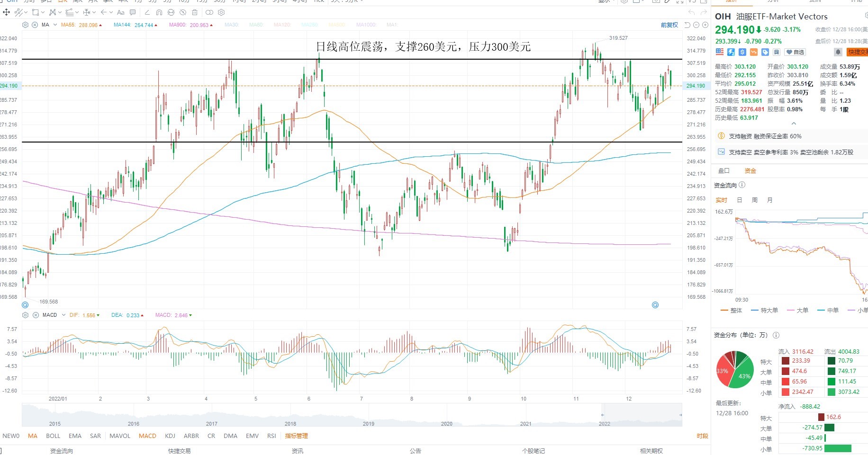Open rectangle shape tool dropdown arrow
Screen dimensions: 868x455
(x=43, y=12)
